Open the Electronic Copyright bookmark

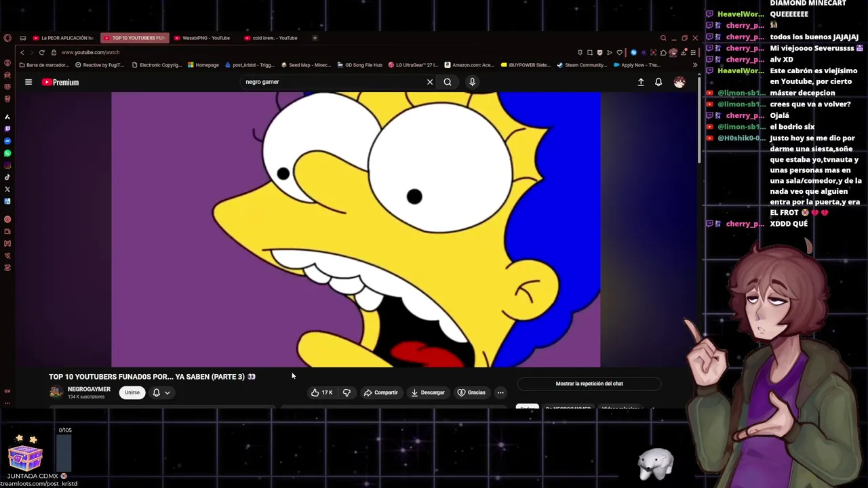(x=157, y=65)
